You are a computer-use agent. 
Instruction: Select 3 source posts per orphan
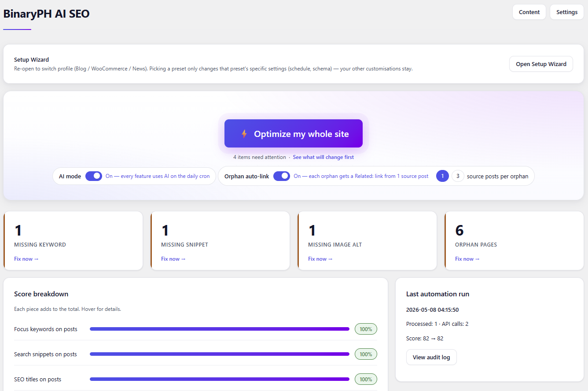click(458, 176)
